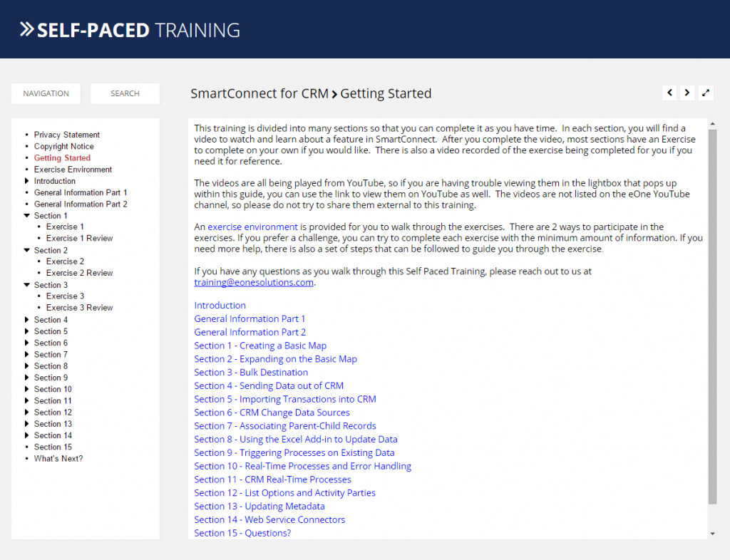Open General Information Part 2 in sidebar
This screenshot has width=730, height=560.
tap(80, 204)
